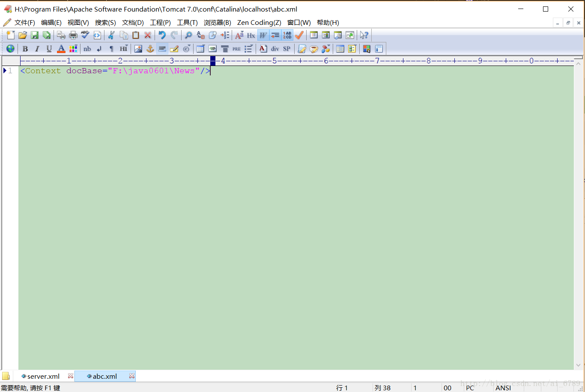This screenshot has height=392, width=585.
Task: Open an existing file with toolbar icon
Action: pos(23,35)
